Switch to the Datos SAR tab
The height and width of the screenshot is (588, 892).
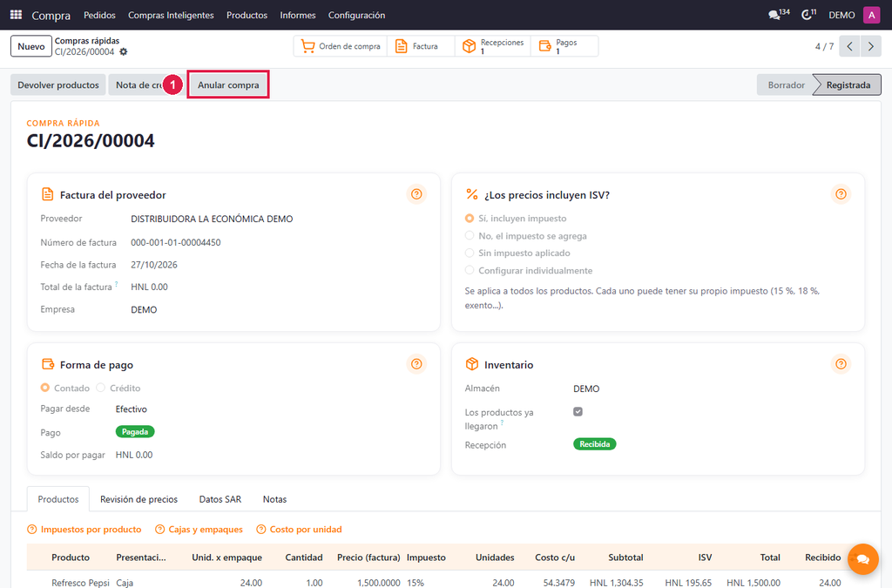pyautogui.click(x=220, y=499)
